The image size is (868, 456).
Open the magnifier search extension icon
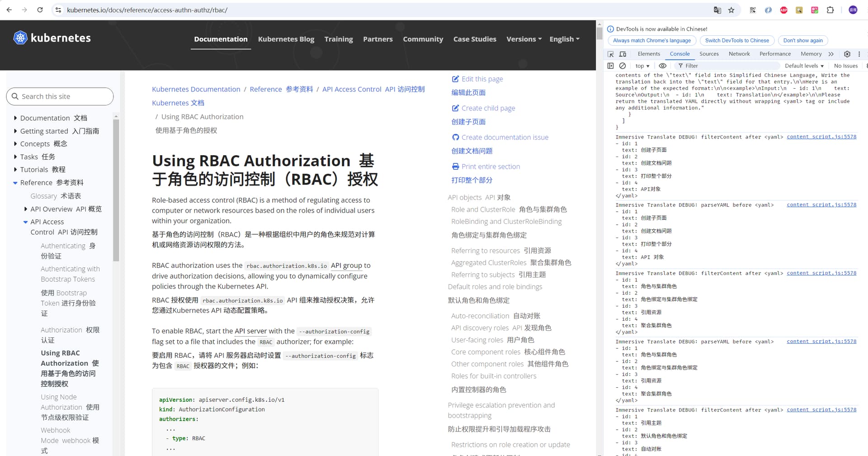pos(799,10)
